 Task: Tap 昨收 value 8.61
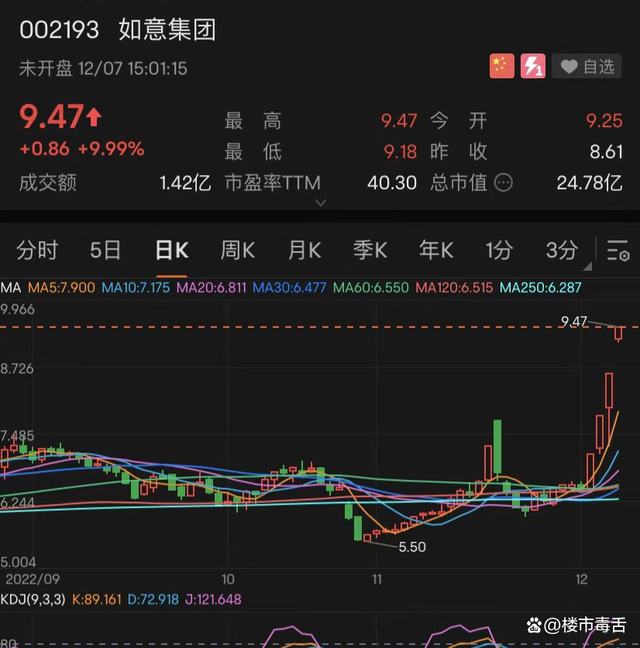(x=606, y=152)
